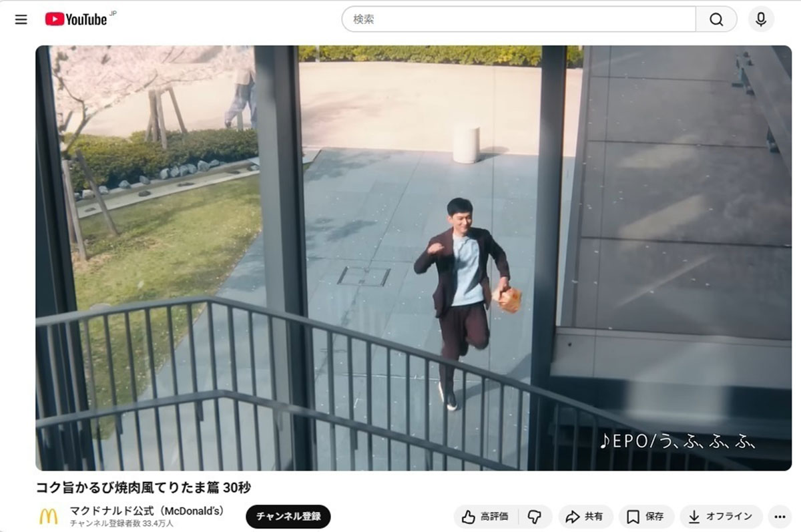This screenshot has height=532, width=801.
Task: Click the ♪EPO music credit caption
Action: 677,442
